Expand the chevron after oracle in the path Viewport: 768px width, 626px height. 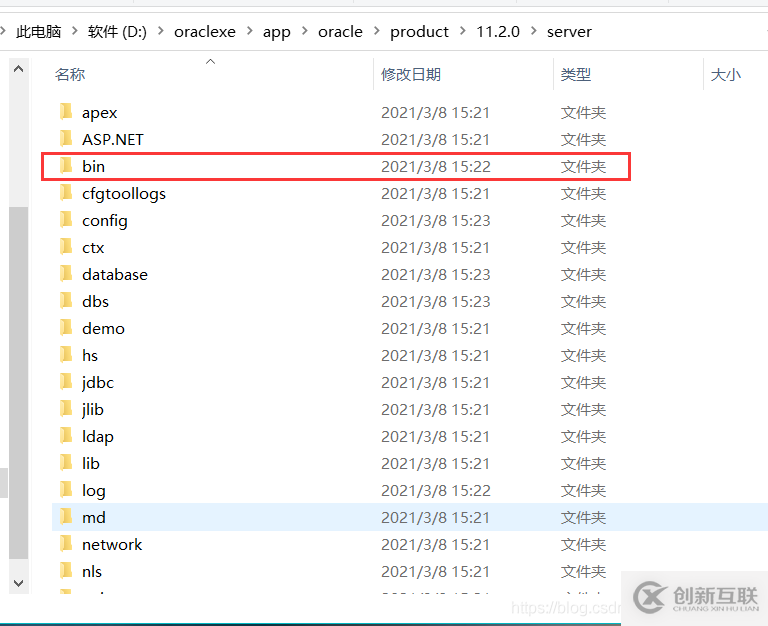click(377, 31)
